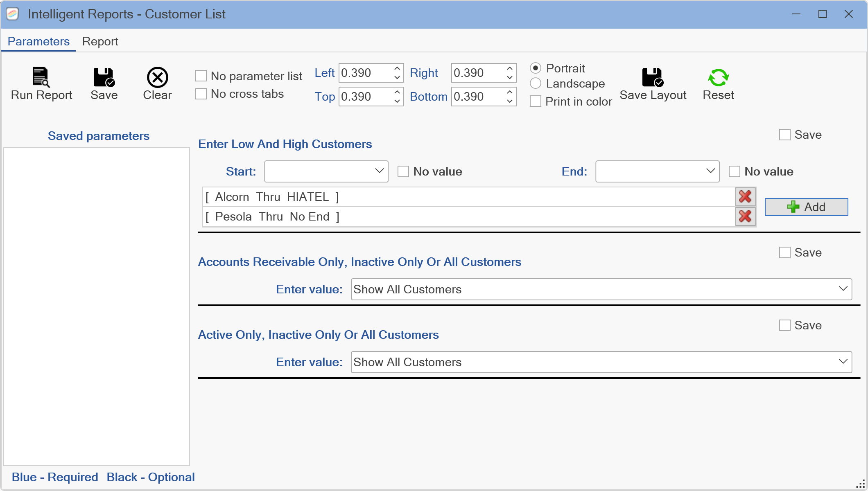Select the Parameters tab
868x491 pixels.
point(38,41)
